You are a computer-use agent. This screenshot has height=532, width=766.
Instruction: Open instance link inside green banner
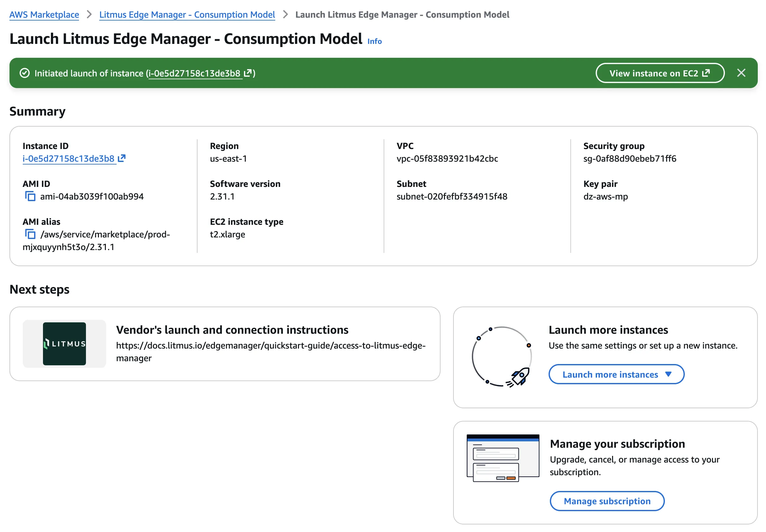click(x=200, y=73)
